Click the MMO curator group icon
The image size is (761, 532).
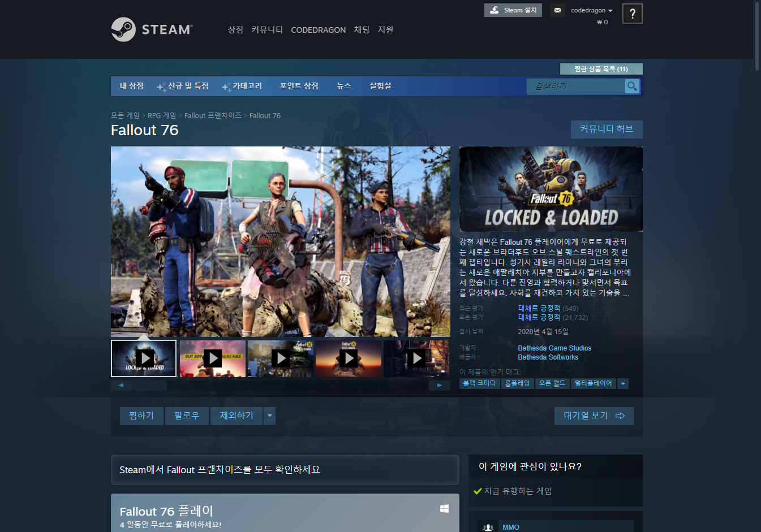point(488,526)
